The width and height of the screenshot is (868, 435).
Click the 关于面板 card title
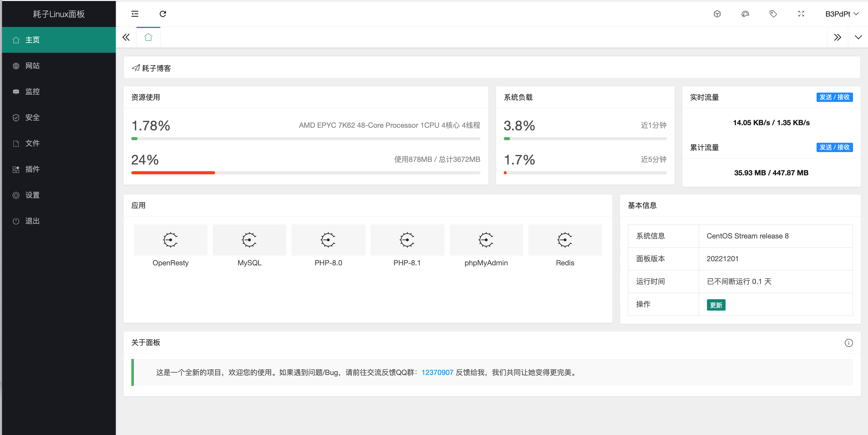pyautogui.click(x=146, y=343)
